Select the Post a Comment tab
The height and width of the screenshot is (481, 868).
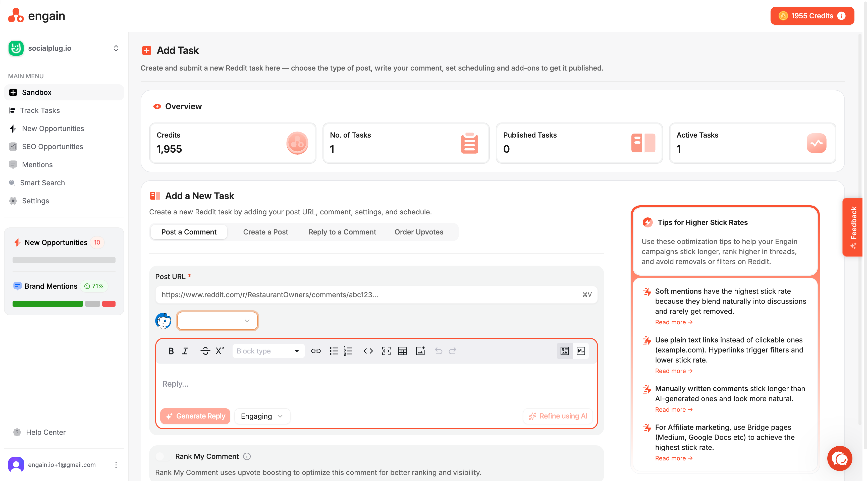click(x=189, y=232)
